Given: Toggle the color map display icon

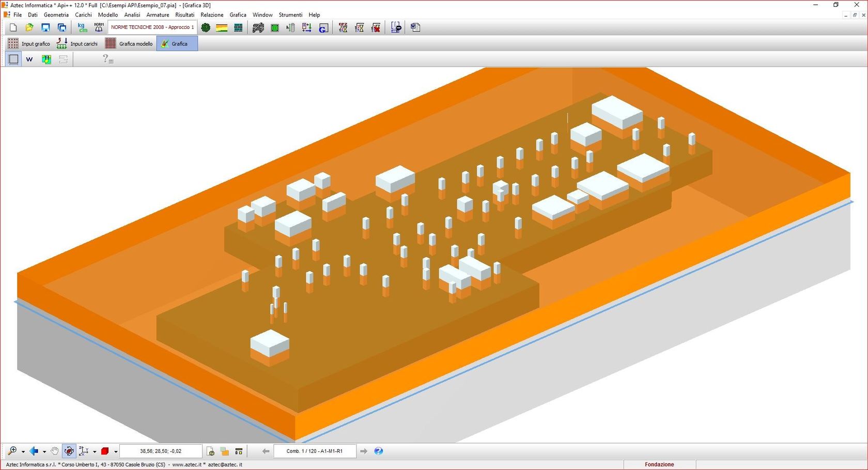Looking at the screenshot, I should 46,59.
